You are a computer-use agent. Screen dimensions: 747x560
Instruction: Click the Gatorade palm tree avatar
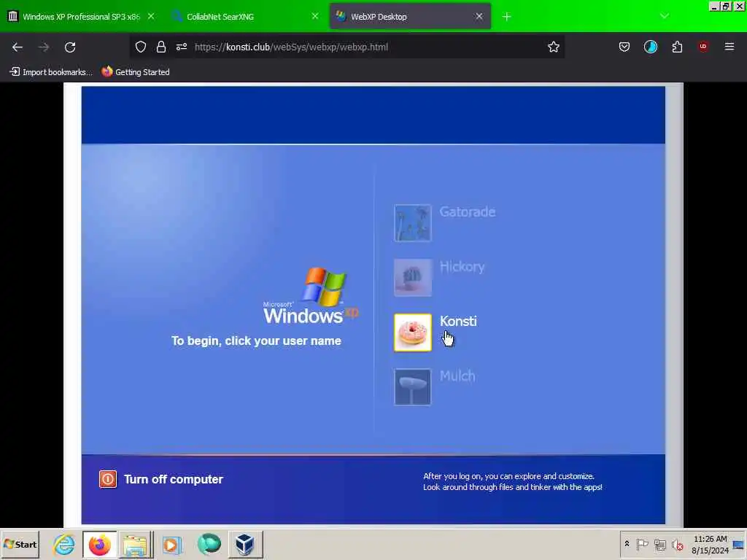[413, 223]
